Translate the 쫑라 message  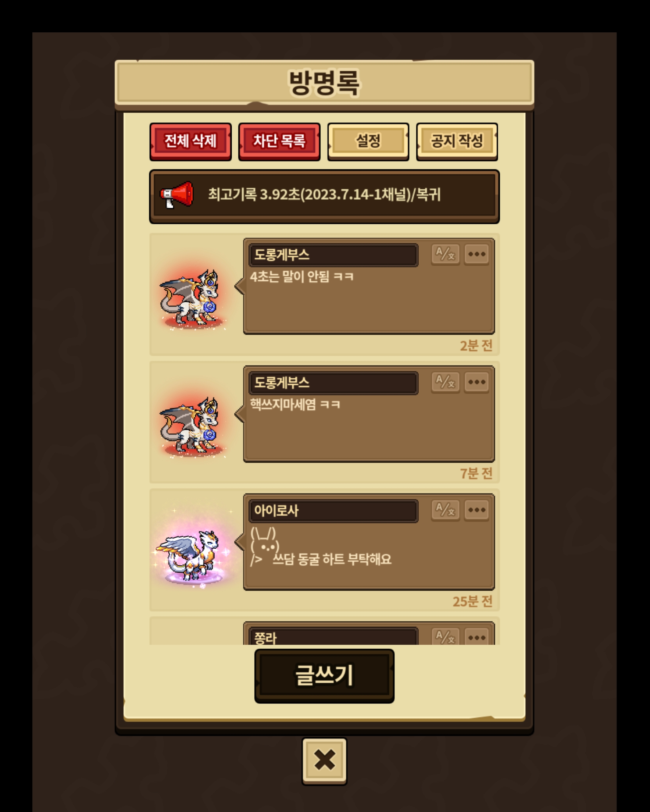coord(445,637)
